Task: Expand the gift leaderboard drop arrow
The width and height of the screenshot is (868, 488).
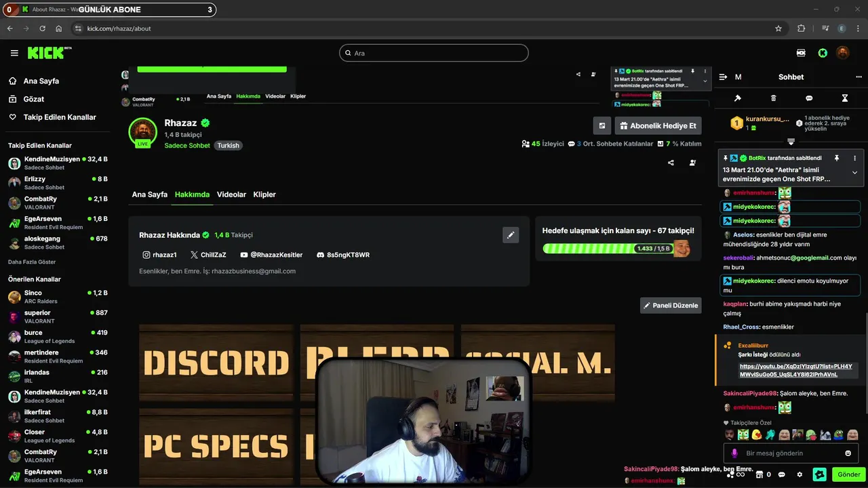Action: [x=791, y=142]
